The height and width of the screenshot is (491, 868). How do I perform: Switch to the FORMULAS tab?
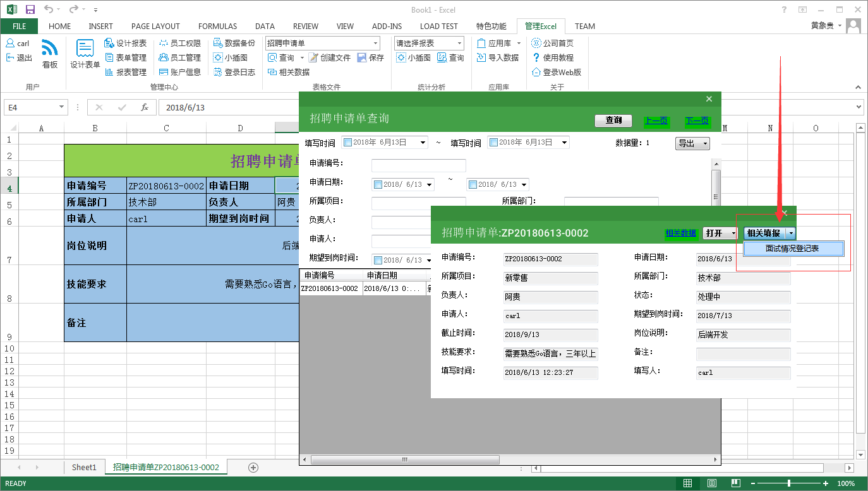pos(218,27)
